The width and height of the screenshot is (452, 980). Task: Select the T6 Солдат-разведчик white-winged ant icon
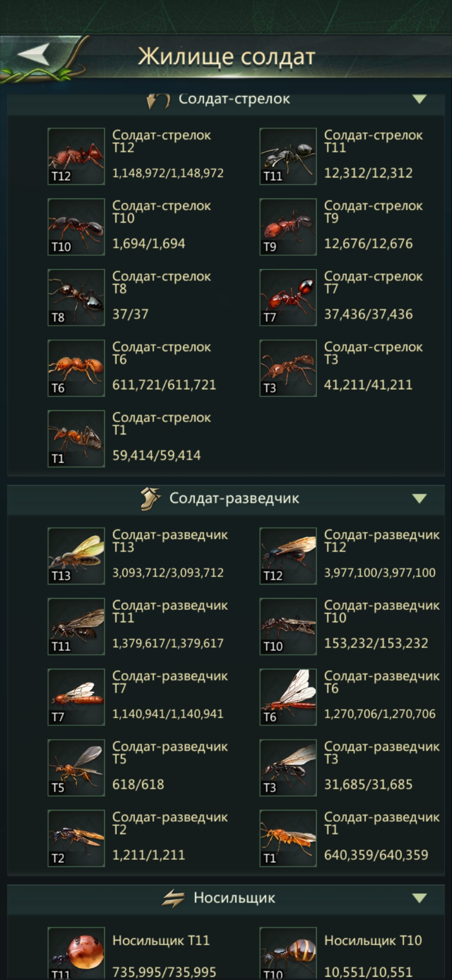(288, 697)
